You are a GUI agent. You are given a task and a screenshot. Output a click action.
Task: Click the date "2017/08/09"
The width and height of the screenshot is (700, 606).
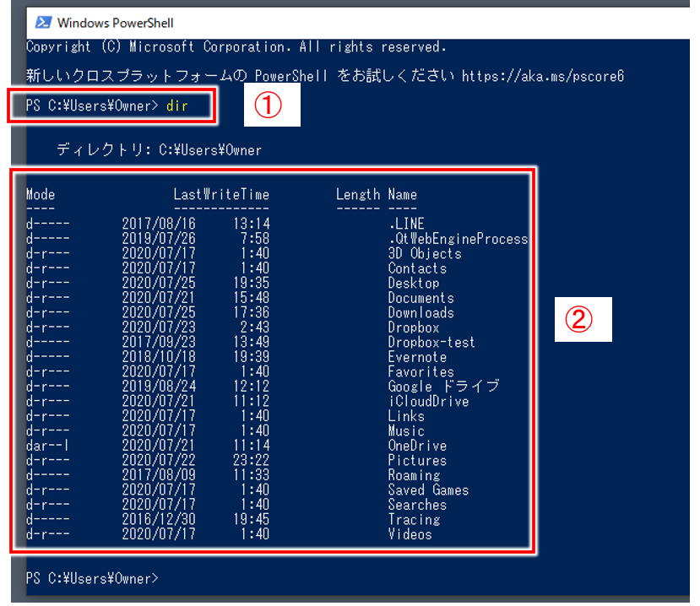tap(159, 475)
